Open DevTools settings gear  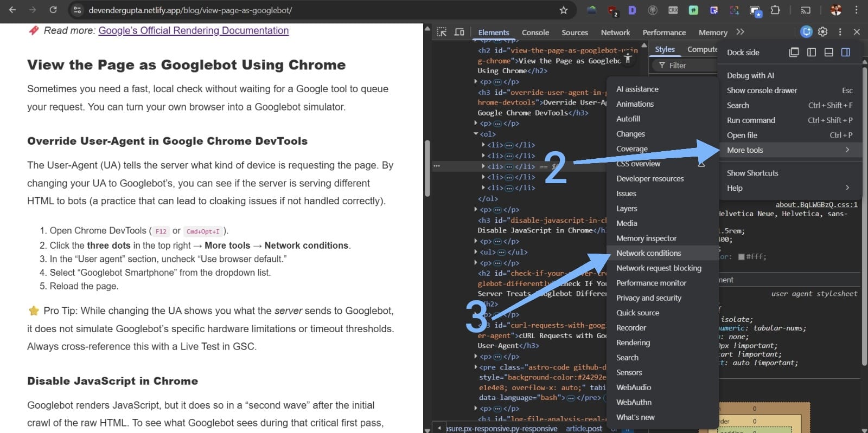[x=823, y=32]
